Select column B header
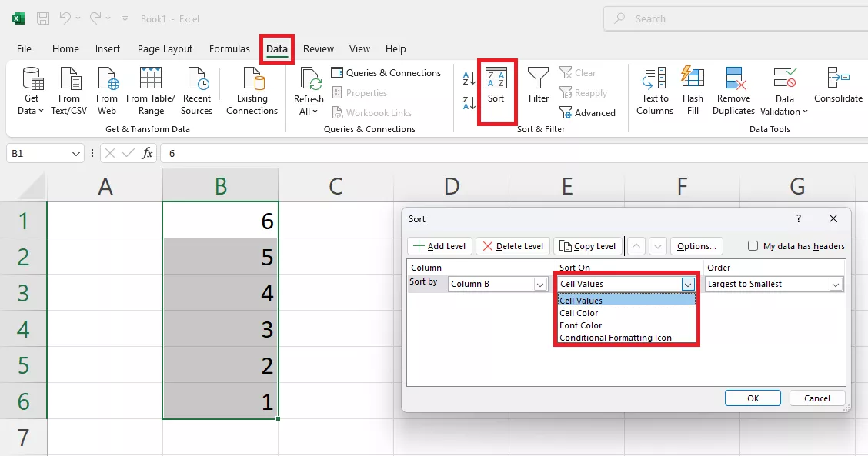The image size is (868, 456). tap(220, 186)
